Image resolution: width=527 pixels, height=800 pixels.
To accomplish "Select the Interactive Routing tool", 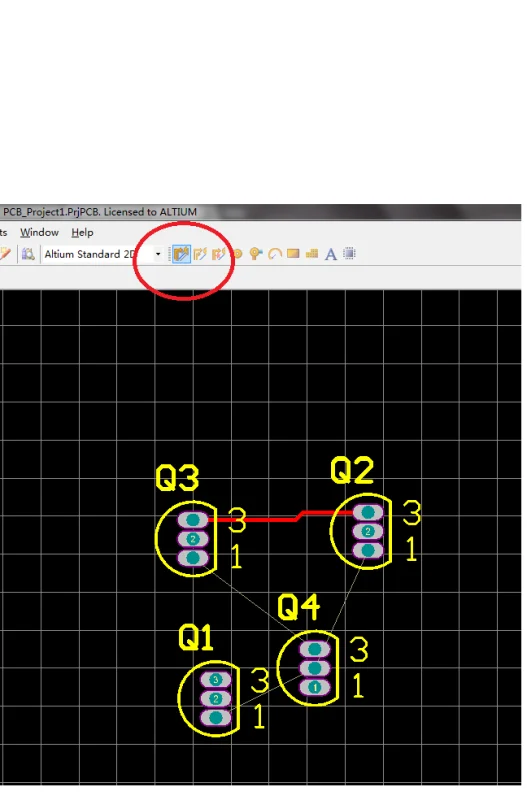I will coord(181,254).
